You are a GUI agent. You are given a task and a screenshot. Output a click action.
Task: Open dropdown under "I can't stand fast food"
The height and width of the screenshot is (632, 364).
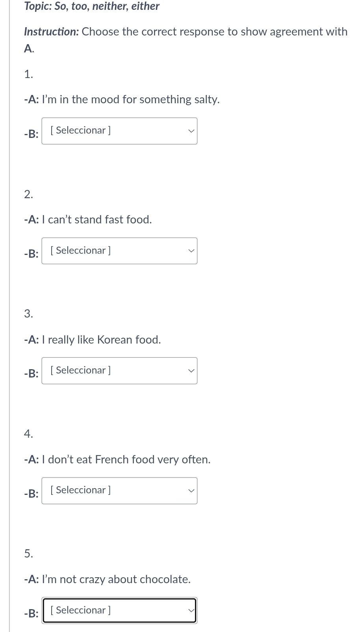pyautogui.click(x=119, y=251)
